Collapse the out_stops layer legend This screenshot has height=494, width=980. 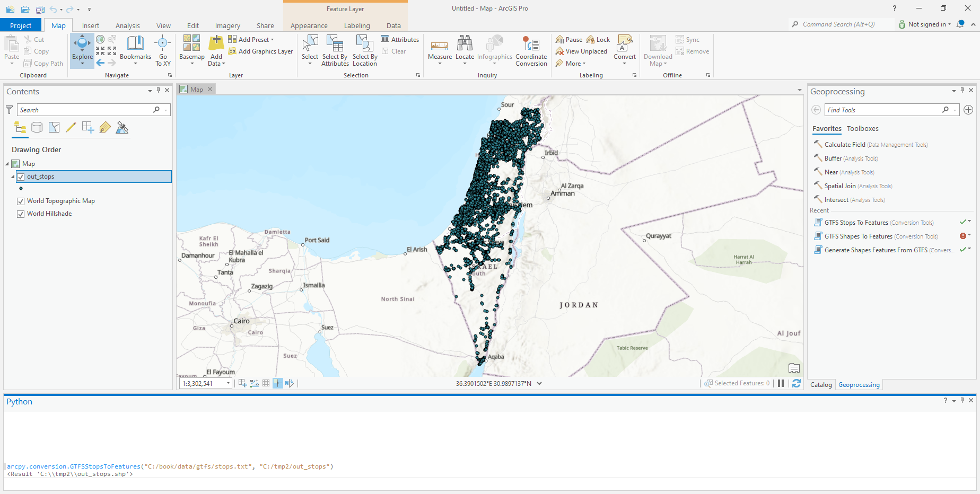[13, 177]
